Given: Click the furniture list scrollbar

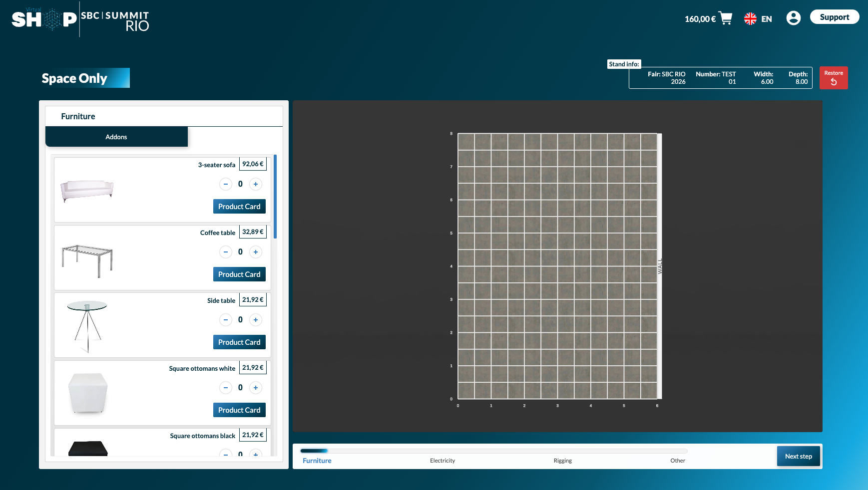Looking at the screenshot, I should [275, 197].
